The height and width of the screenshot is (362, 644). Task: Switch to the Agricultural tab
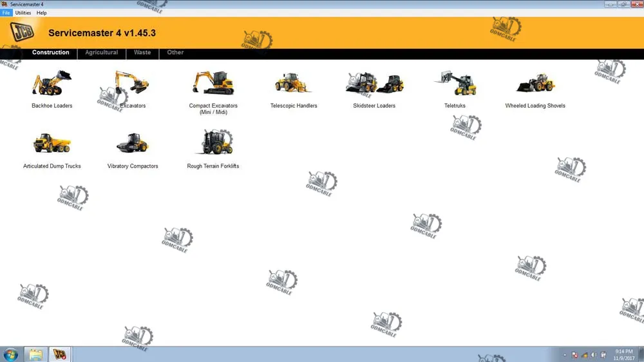(102, 53)
